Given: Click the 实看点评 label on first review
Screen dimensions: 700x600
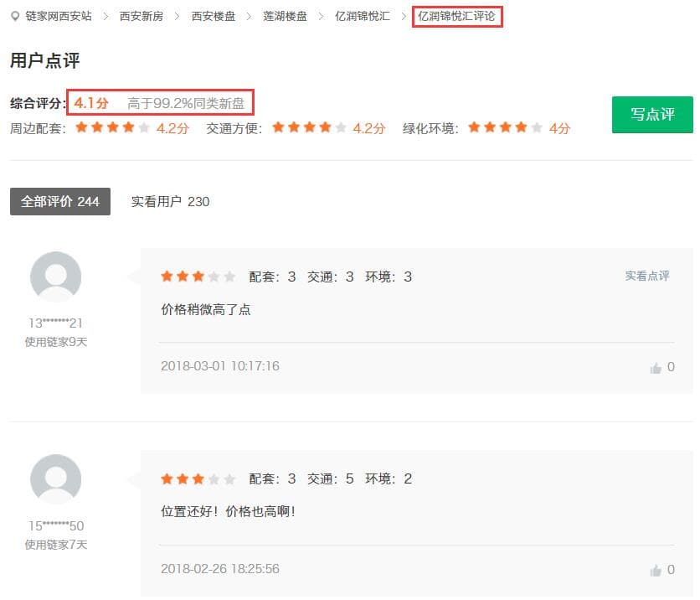Looking at the screenshot, I should pyautogui.click(x=646, y=276).
